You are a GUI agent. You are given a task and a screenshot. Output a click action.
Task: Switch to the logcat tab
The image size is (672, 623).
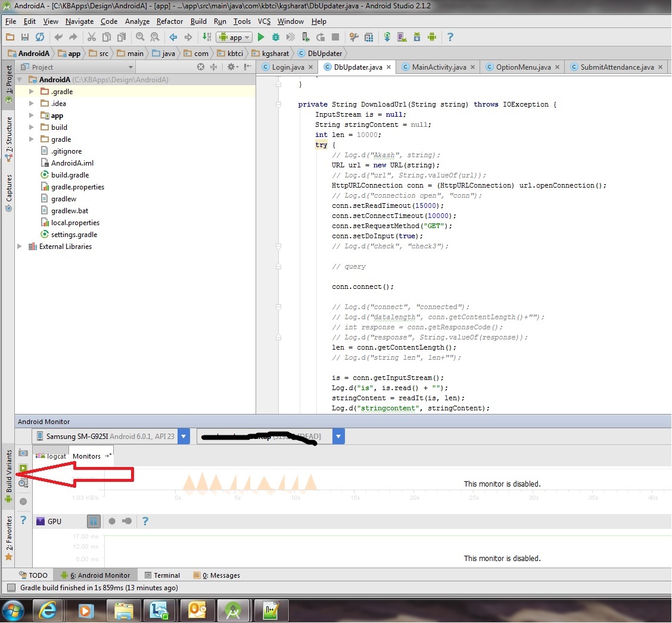coord(51,456)
